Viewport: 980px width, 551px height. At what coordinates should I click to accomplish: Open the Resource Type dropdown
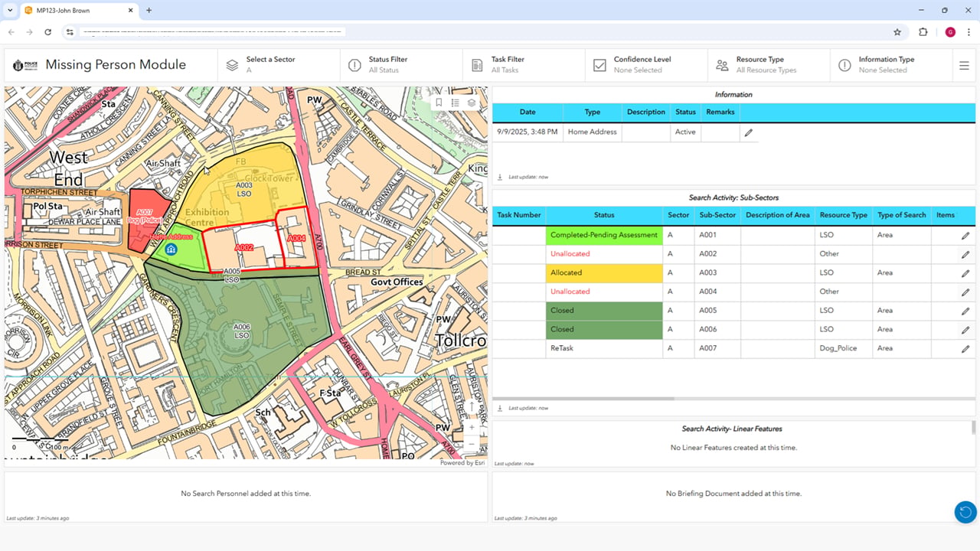tap(769, 65)
